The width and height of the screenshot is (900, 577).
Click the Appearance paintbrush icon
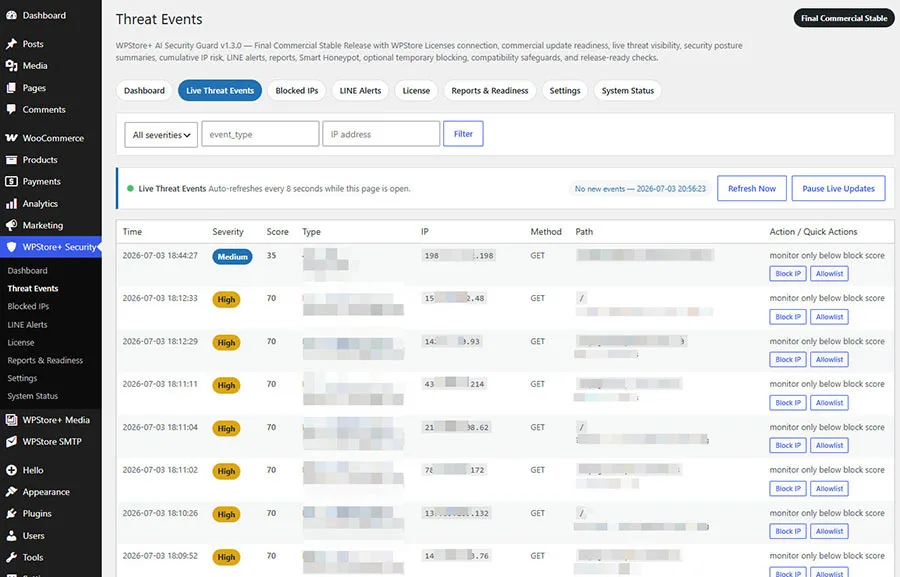tap(11, 492)
